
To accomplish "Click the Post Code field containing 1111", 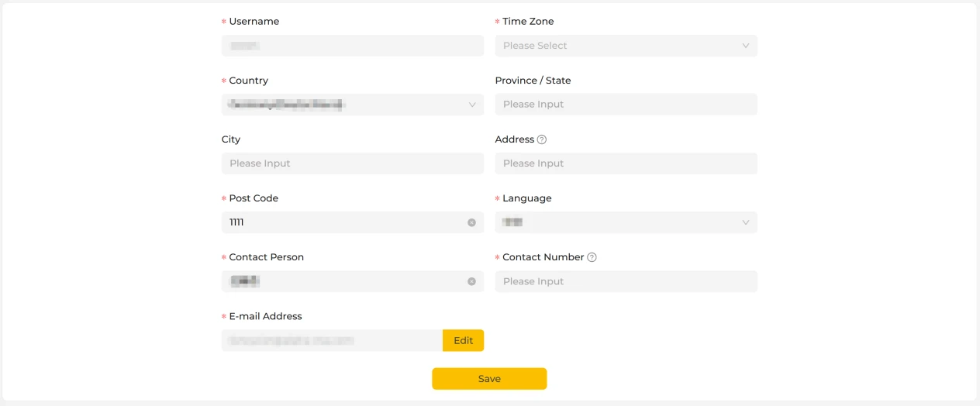I will (x=353, y=222).
